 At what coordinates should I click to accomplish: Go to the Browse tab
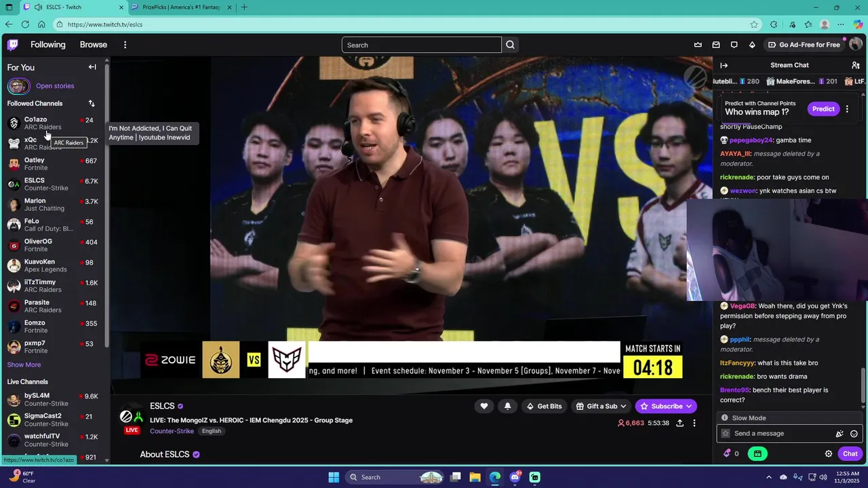coord(94,45)
